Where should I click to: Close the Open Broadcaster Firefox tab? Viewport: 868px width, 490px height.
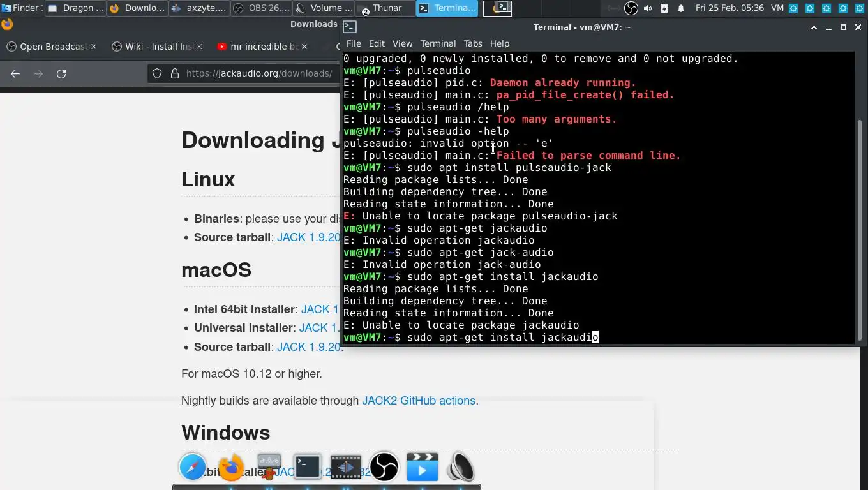pyautogui.click(x=94, y=47)
